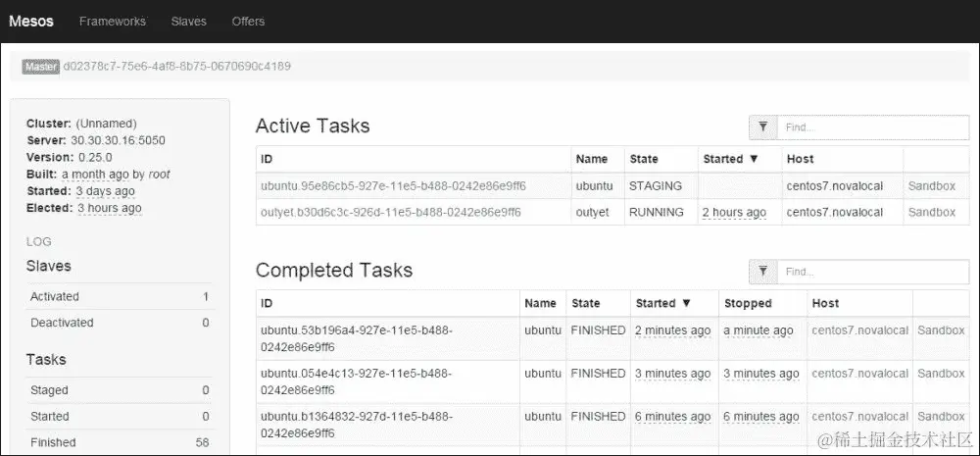Screen dimensions: 980x456
Task: Click '3 hours ago' elected timestamp
Action: (110, 208)
